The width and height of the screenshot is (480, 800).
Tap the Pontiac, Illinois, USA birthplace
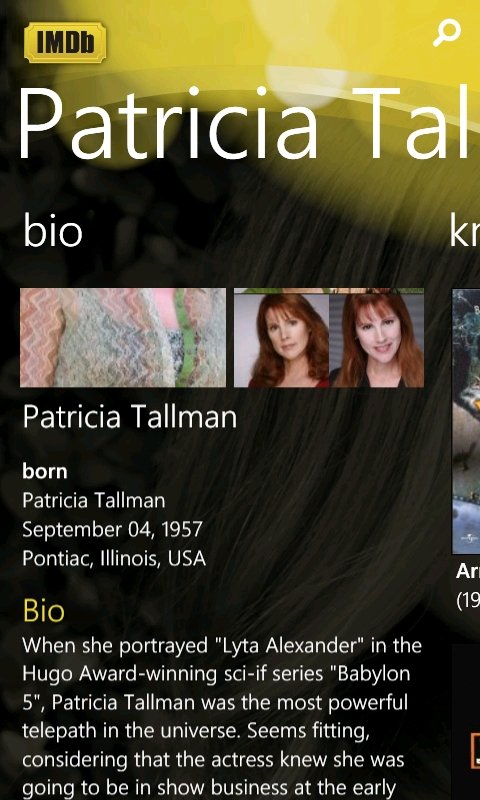tap(114, 559)
